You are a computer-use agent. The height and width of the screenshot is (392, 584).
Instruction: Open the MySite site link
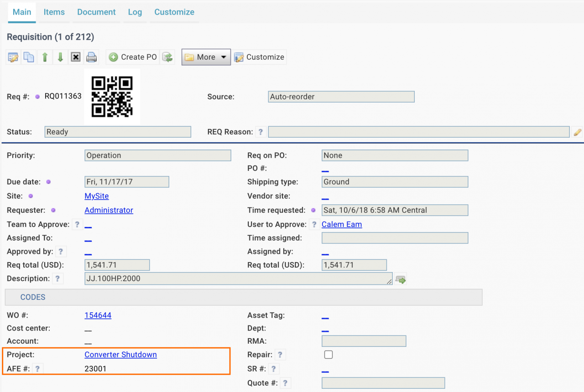(97, 196)
